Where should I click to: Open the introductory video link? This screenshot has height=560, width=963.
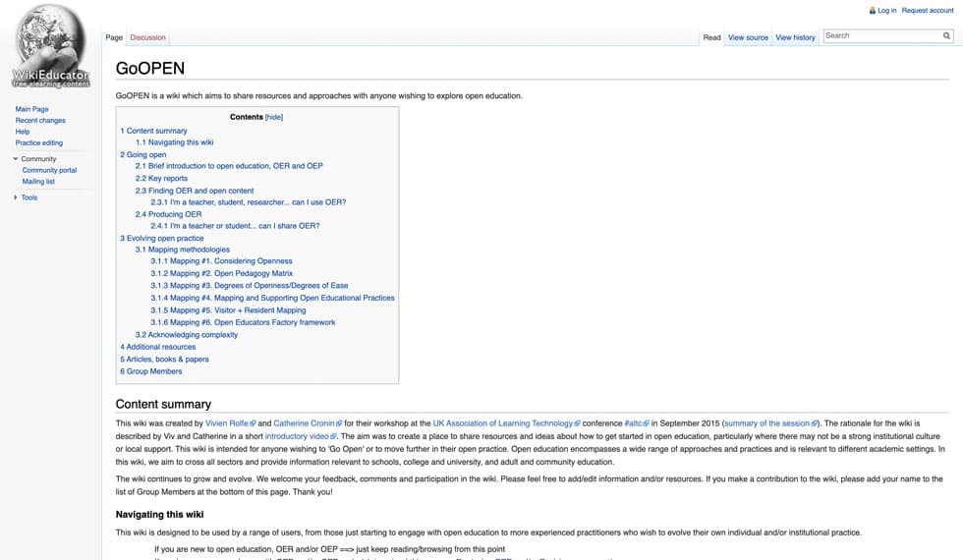click(x=301, y=436)
